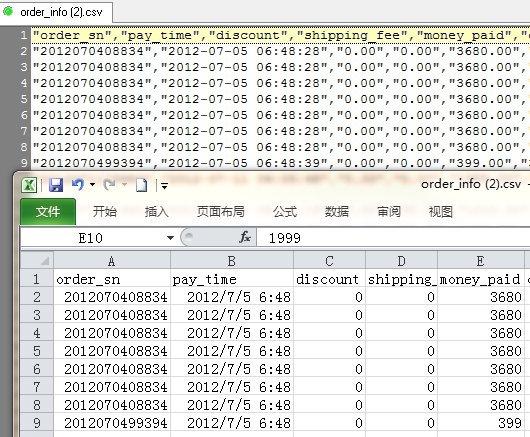Switch to the 审阅 ribbon tab

(389, 212)
